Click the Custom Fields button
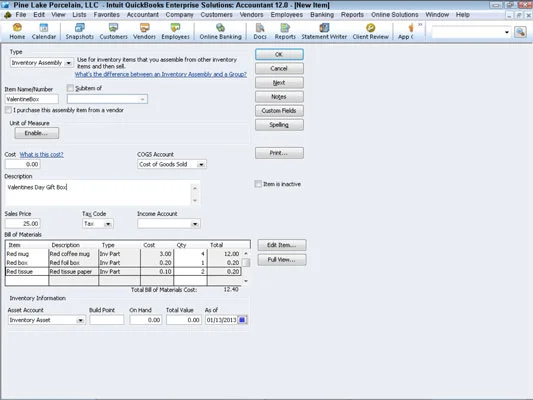Image resolution: width=533 pixels, height=400 pixels. point(279,111)
